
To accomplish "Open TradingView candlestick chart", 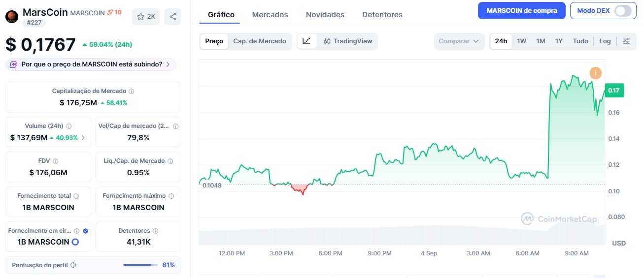I will click(x=348, y=41).
